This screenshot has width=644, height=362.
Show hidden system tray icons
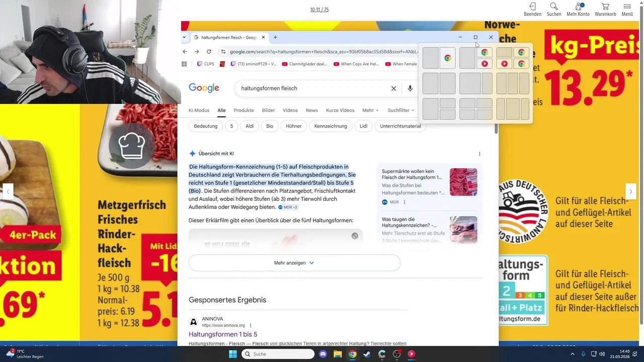[x=573, y=354]
